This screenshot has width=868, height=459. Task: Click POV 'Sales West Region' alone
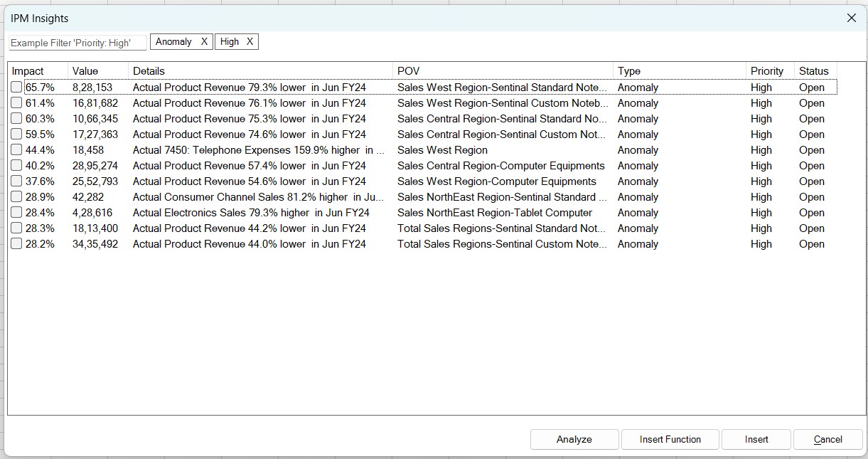[x=442, y=150]
